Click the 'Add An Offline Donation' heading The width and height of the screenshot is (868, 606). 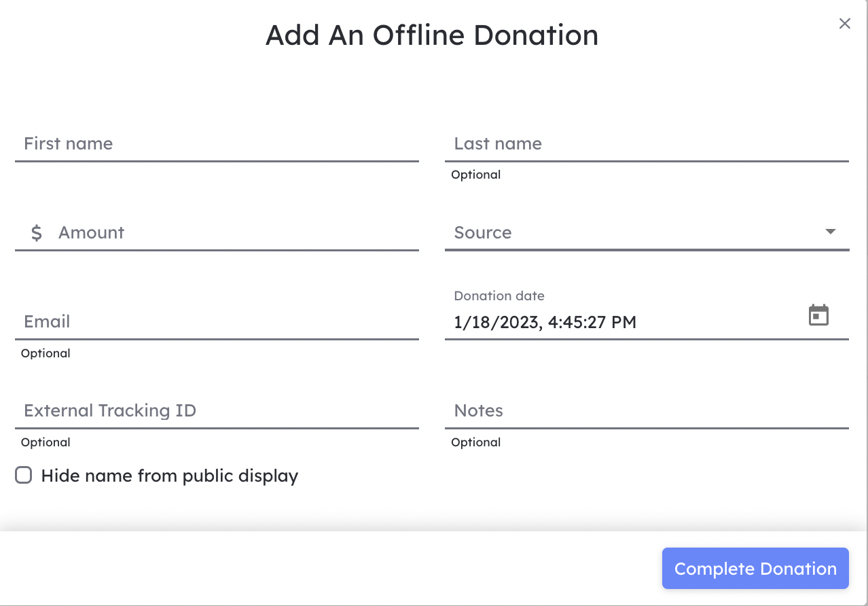tap(432, 35)
